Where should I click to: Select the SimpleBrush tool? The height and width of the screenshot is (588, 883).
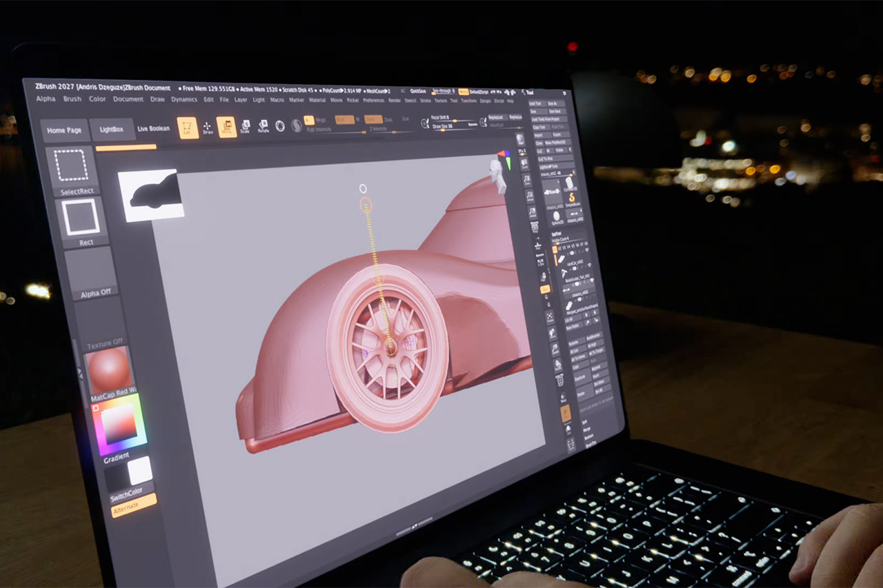(x=572, y=200)
